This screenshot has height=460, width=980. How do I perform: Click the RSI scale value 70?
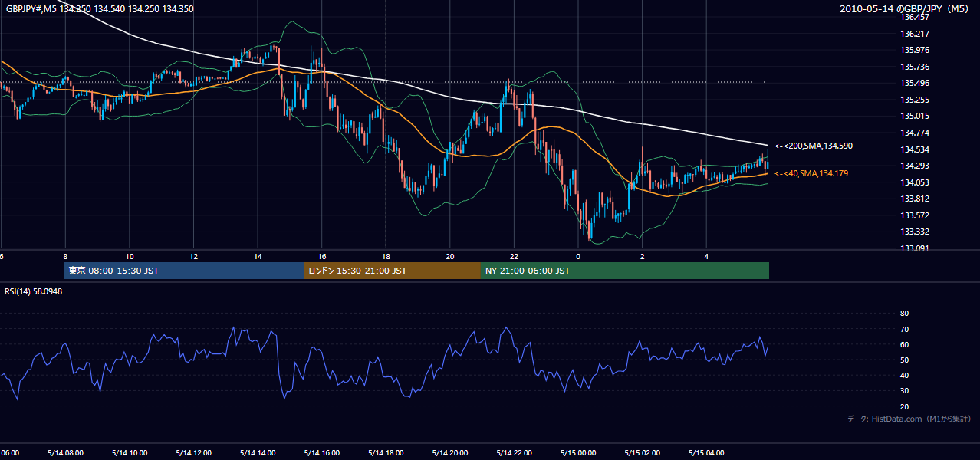coord(904,329)
